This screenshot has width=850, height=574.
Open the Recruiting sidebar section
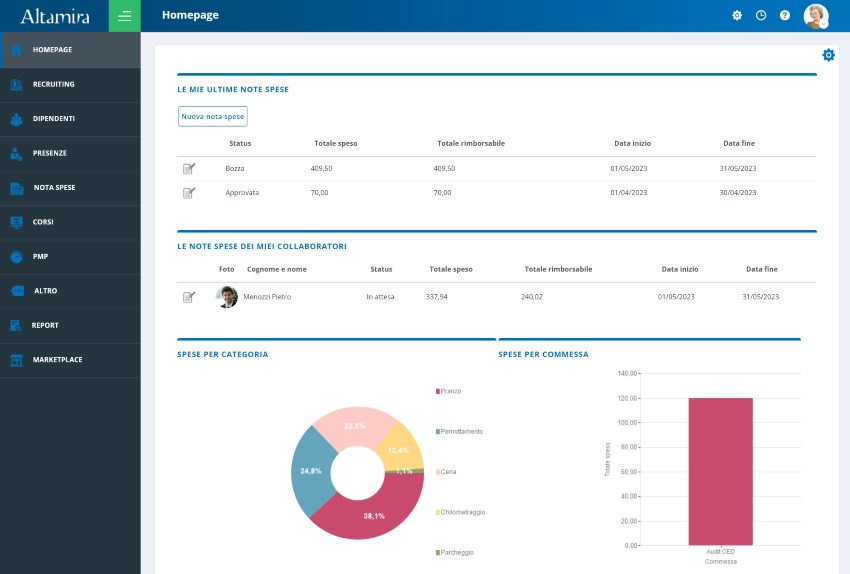[x=53, y=84]
